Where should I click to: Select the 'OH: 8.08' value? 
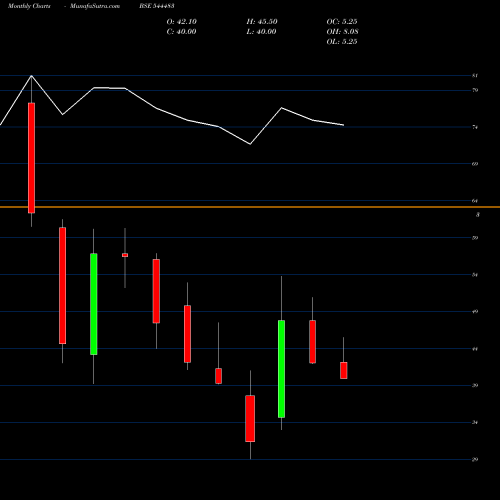343,32
